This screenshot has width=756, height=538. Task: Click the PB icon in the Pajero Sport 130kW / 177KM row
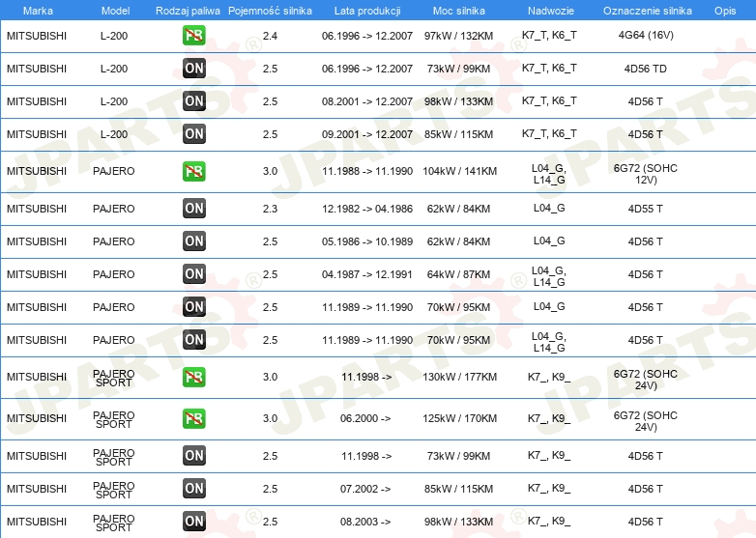pos(193,377)
